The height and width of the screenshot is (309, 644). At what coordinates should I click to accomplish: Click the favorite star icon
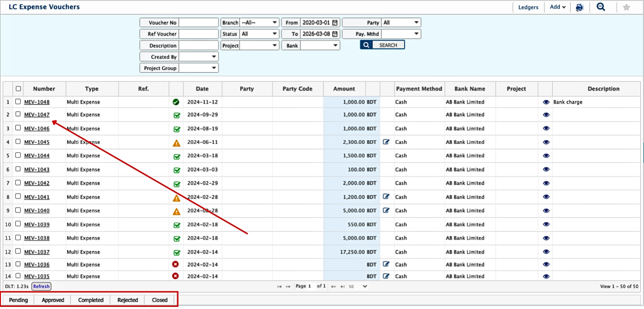point(627,7)
